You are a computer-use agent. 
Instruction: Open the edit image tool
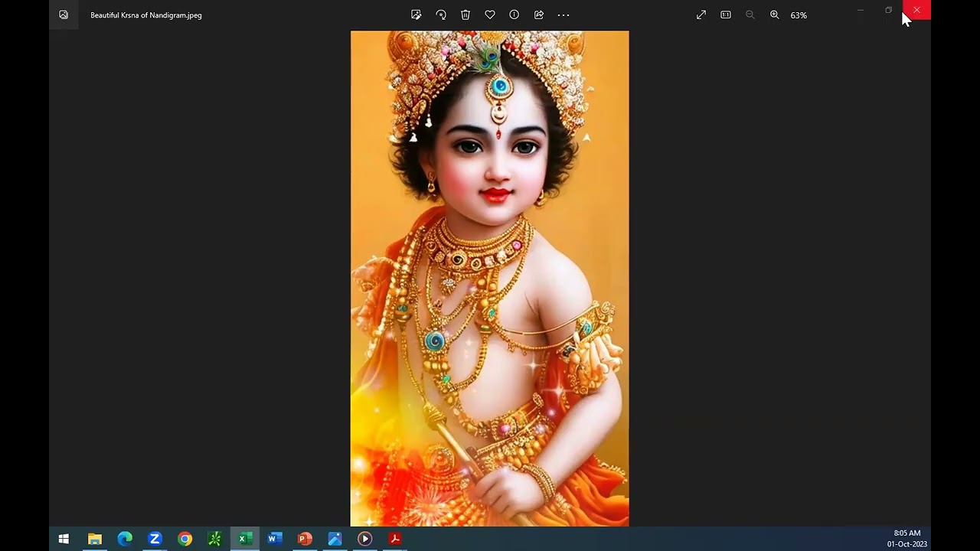(416, 15)
